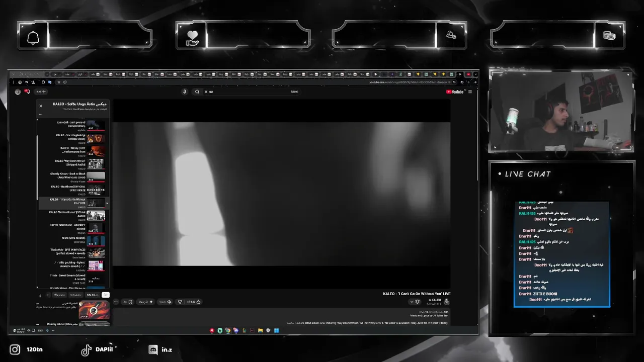Image resolution: width=644 pixels, height=362 pixels.
Task: Open the subscription bell dropdown
Action: click(x=415, y=302)
